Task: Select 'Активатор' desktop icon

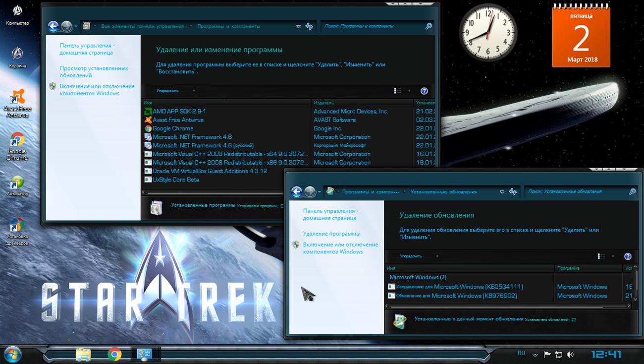Action: pyautogui.click(x=17, y=186)
